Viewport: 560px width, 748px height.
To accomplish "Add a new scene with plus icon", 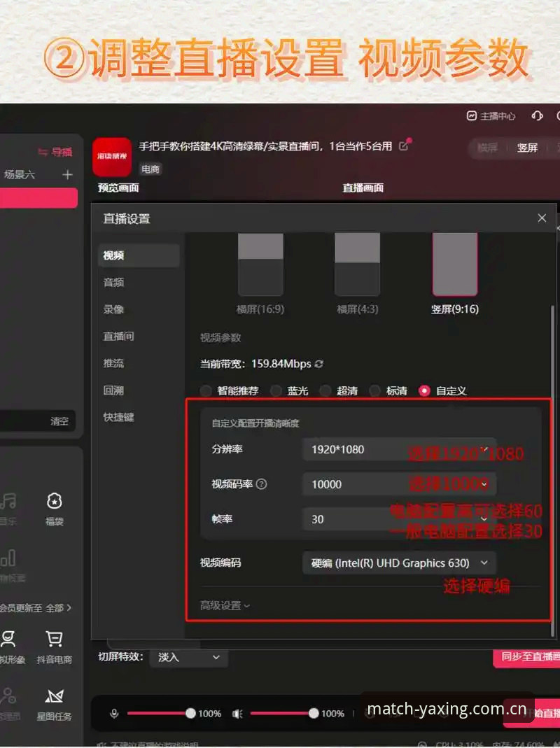I will (67, 175).
